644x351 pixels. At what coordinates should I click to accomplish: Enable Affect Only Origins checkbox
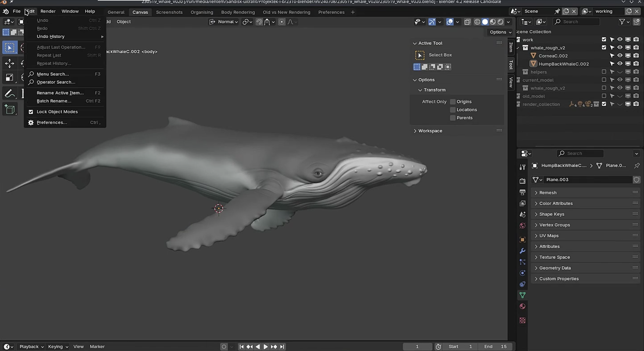[453, 102]
